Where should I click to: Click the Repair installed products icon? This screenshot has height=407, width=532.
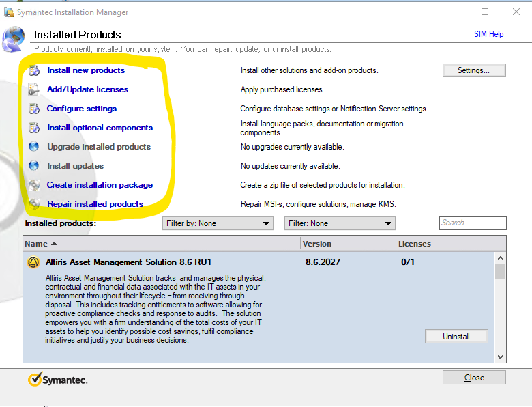pos(34,203)
